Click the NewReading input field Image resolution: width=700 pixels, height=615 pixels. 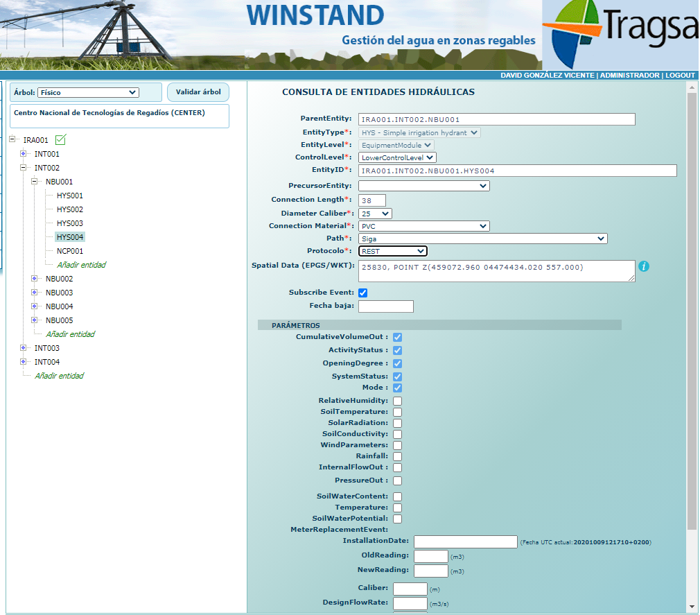pos(431,571)
